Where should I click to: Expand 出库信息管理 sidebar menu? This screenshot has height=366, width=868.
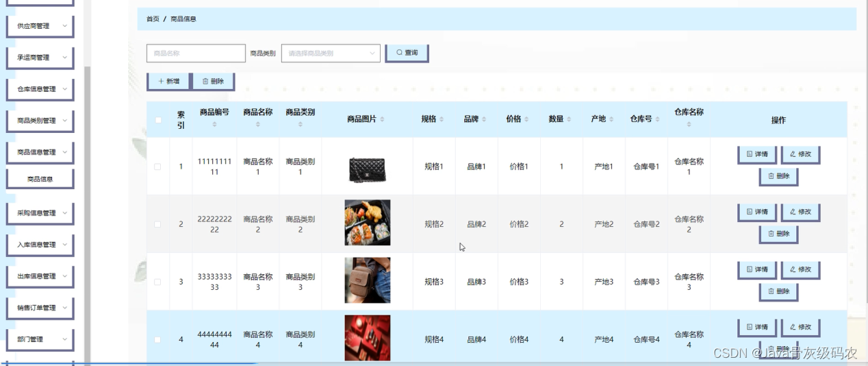(x=40, y=276)
